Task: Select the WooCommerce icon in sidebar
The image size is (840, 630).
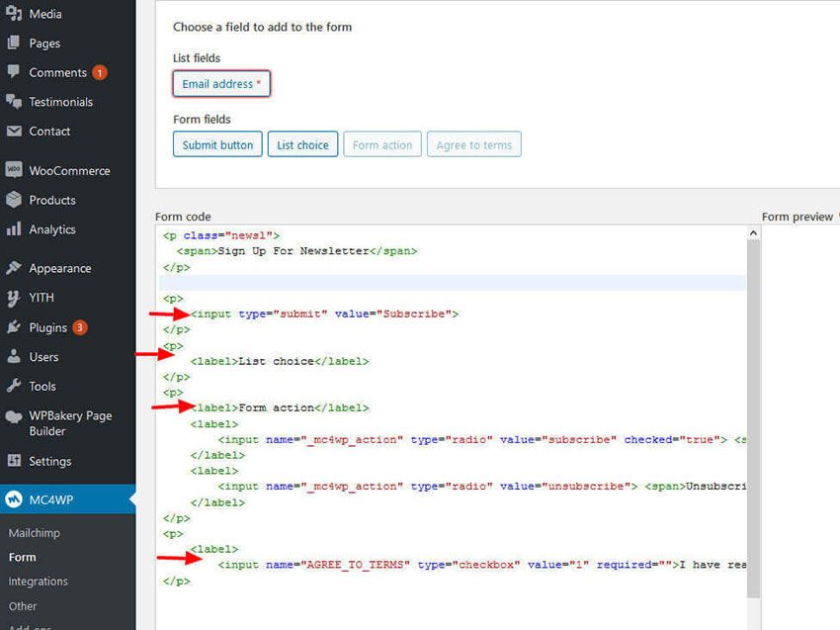Action: (14, 170)
